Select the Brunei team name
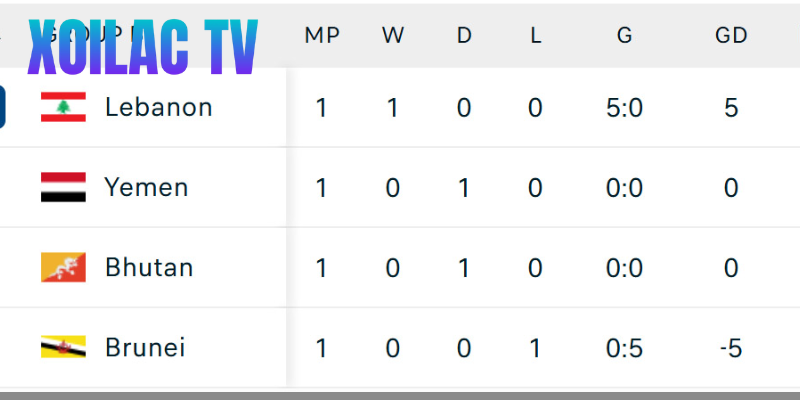 click(x=145, y=347)
